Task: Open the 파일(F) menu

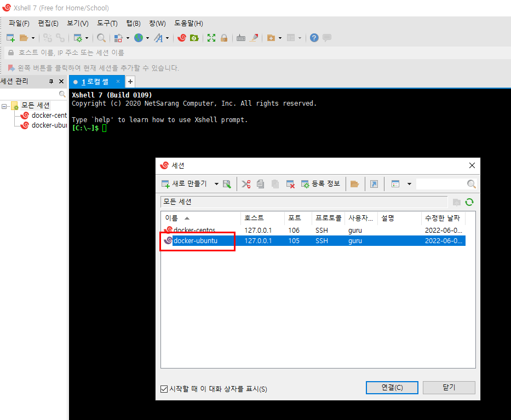Action: (19, 24)
